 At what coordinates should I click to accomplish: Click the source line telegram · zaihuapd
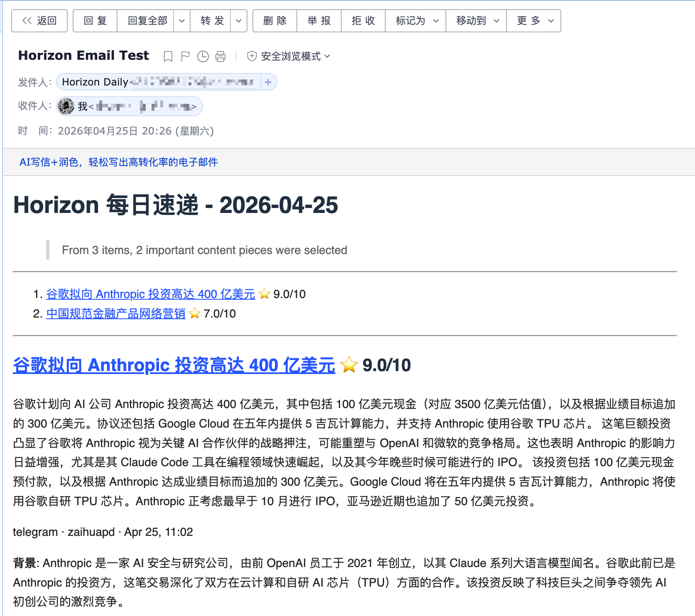(103, 532)
